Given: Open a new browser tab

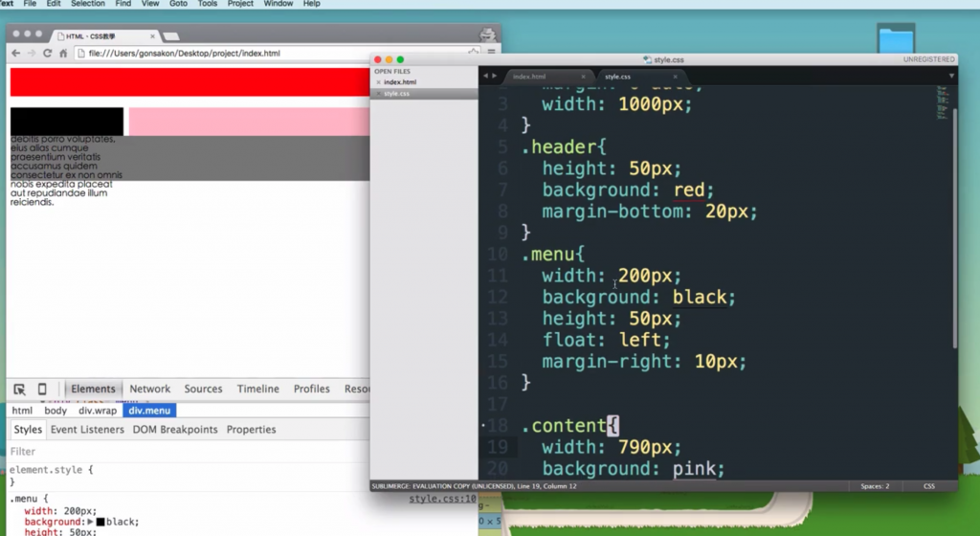Looking at the screenshot, I should [x=171, y=36].
